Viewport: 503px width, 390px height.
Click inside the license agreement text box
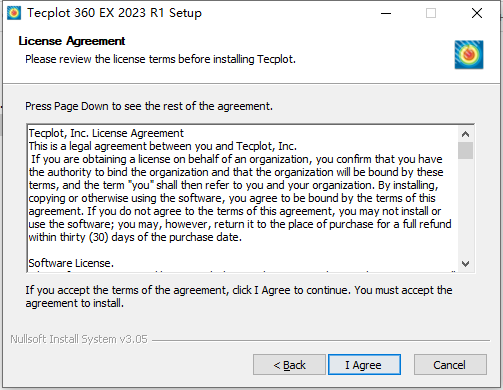(x=243, y=198)
